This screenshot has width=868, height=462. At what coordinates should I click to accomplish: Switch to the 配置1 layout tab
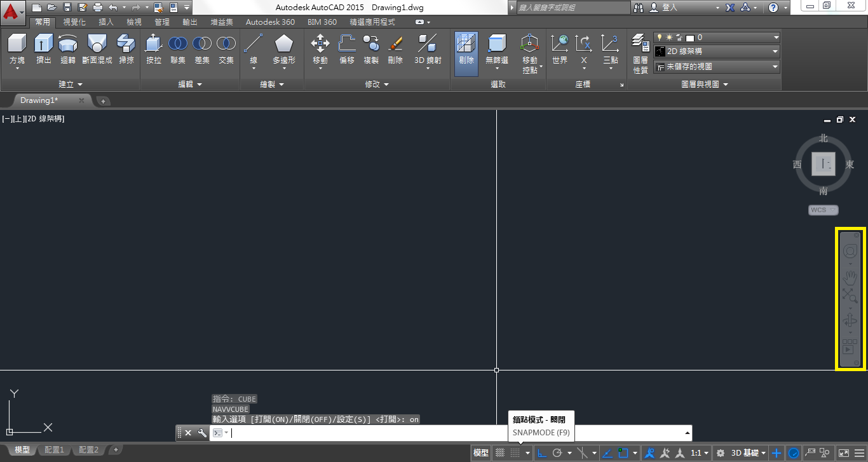54,450
